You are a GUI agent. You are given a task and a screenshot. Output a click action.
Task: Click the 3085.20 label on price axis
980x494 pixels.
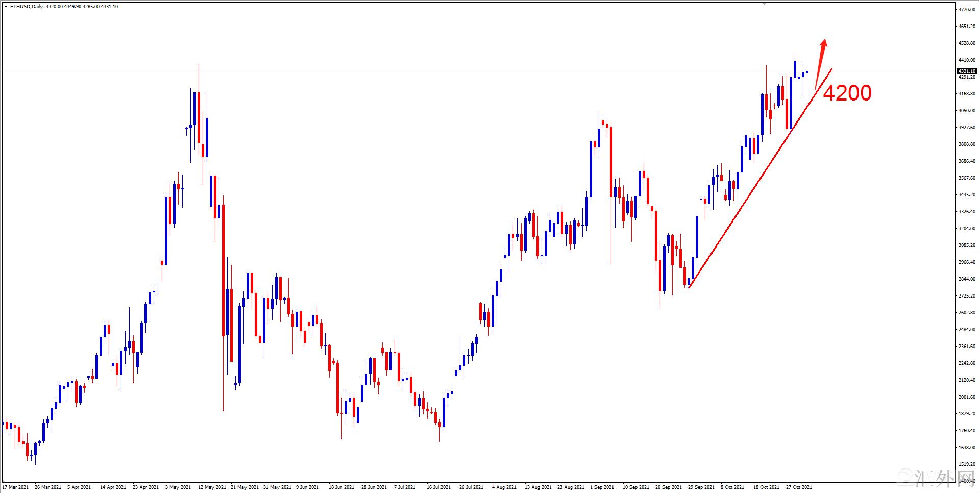coord(967,245)
